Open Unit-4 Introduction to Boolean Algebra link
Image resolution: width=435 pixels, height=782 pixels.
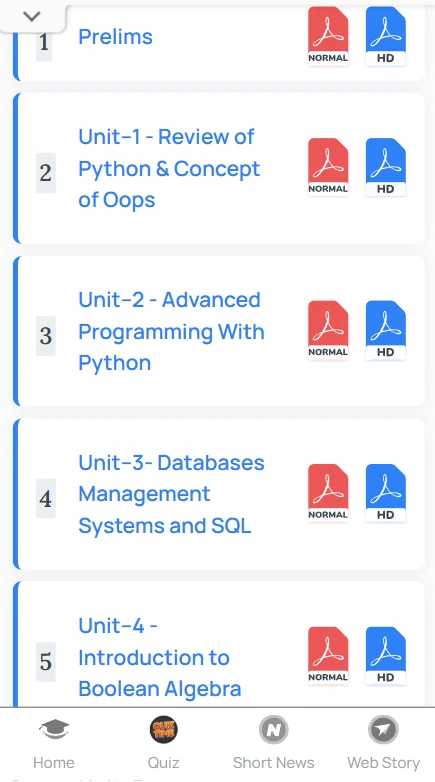click(160, 657)
